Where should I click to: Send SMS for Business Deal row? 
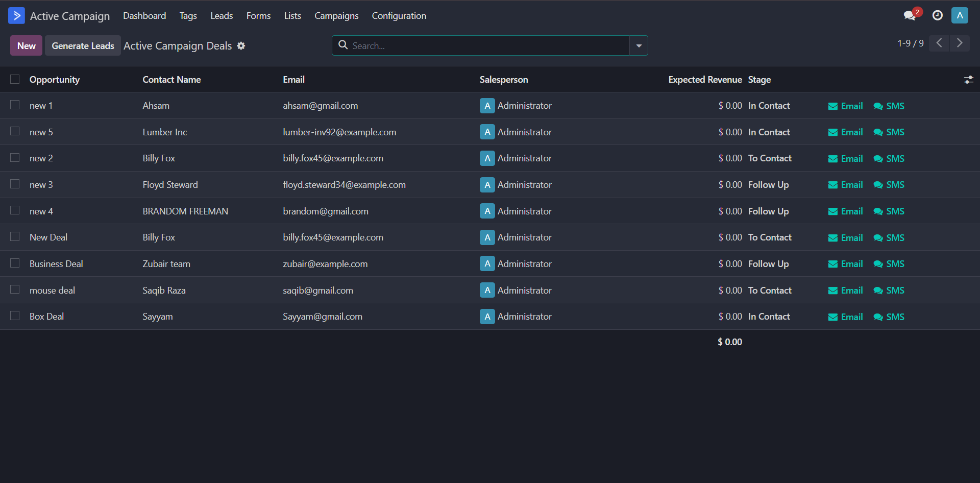[889, 264]
